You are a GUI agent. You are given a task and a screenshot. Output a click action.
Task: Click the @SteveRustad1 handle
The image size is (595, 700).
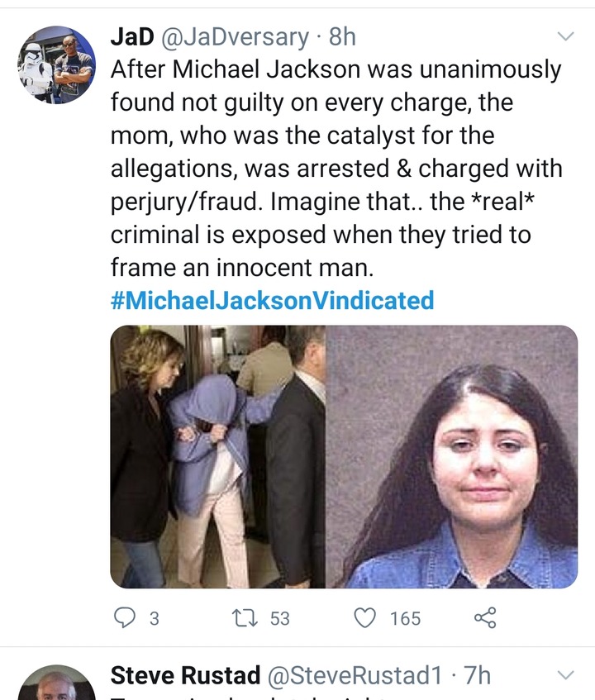(355, 675)
